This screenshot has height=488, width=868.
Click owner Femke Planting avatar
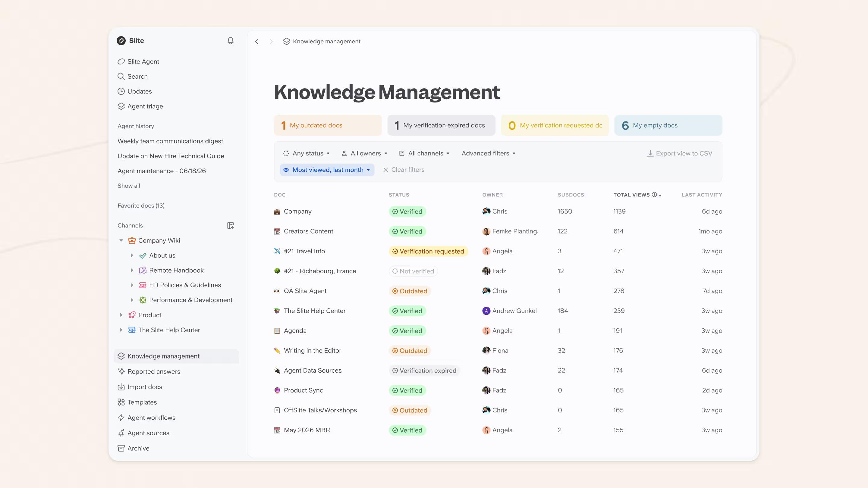tap(486, 231)
